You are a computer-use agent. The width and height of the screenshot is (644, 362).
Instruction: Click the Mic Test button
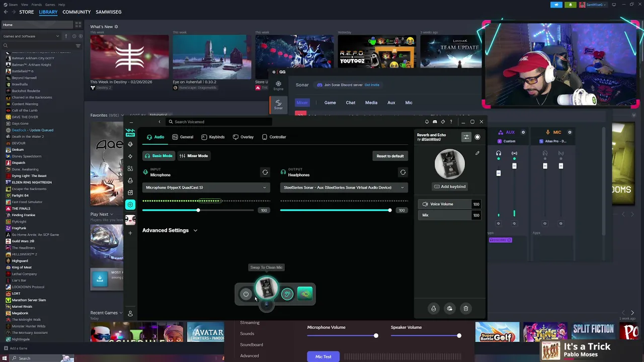(323, 356)
